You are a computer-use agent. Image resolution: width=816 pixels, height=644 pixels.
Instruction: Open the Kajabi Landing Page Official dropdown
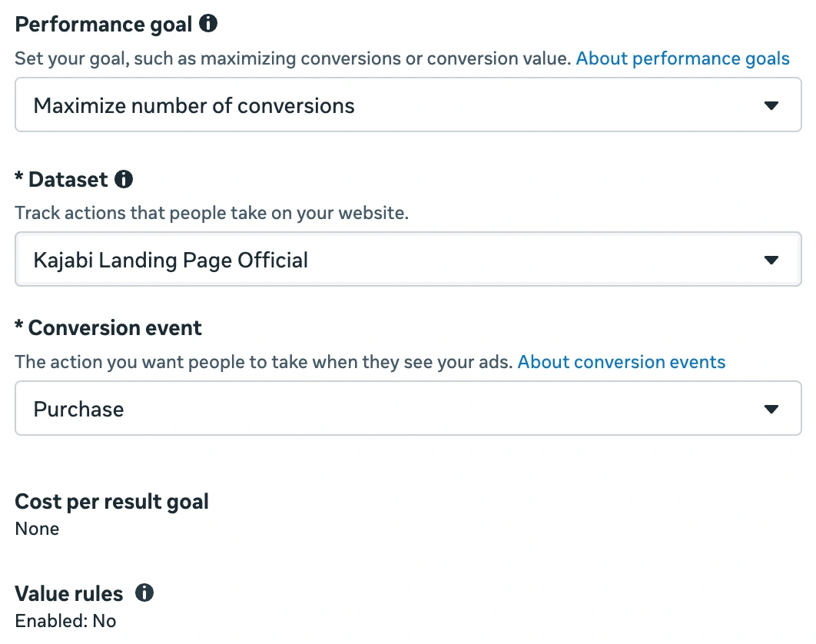pos(408,259)
